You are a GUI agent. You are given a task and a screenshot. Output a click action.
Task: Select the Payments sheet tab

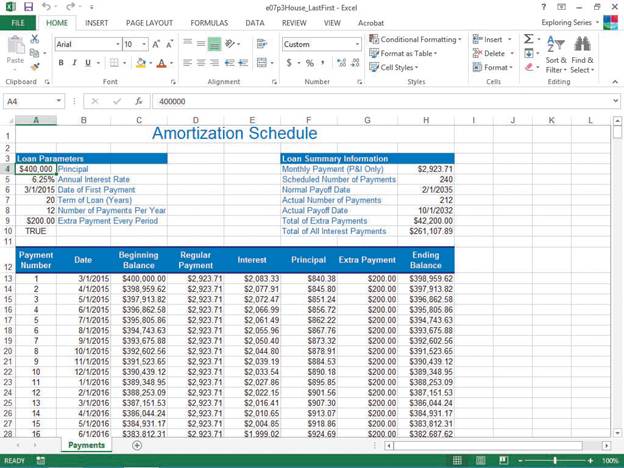[x=86, y=446]
